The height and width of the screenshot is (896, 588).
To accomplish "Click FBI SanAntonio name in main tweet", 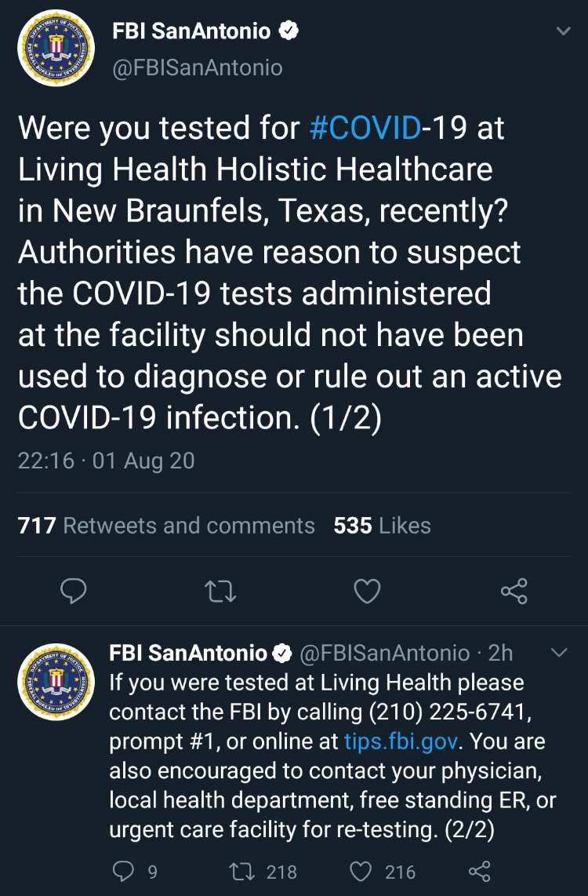I will click(x=191, y=31).
